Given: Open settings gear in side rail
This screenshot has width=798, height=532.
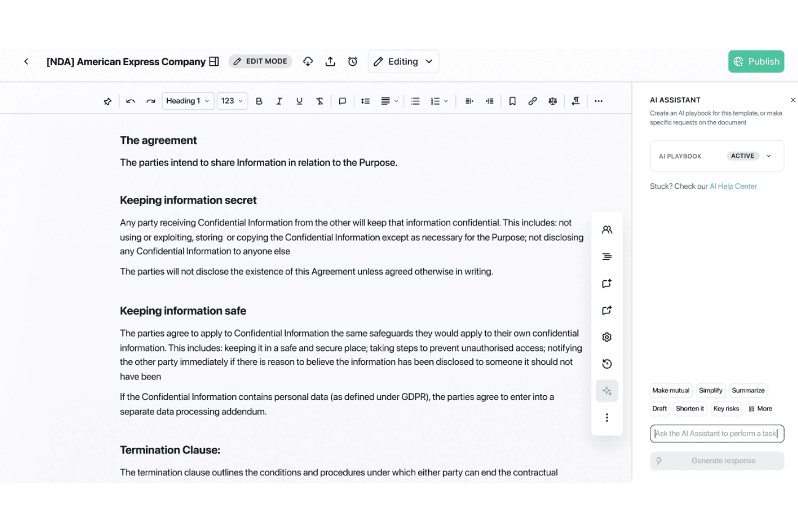Looking at the screenshot, I should point(607,337).
